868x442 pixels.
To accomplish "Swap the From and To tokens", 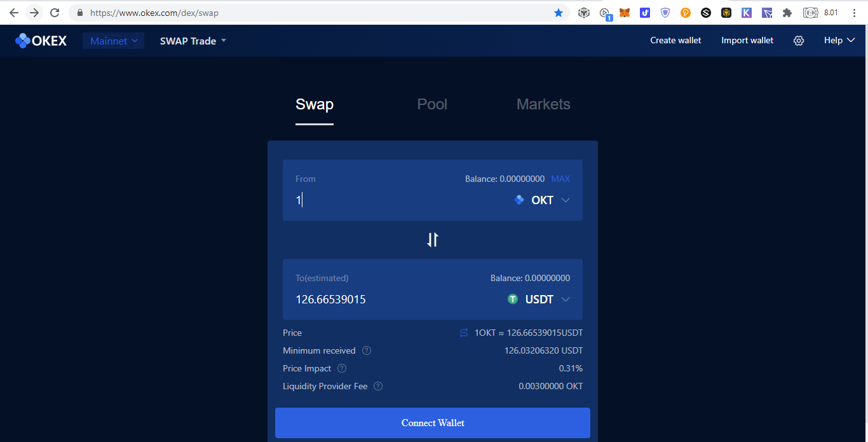I will [433, 240].
